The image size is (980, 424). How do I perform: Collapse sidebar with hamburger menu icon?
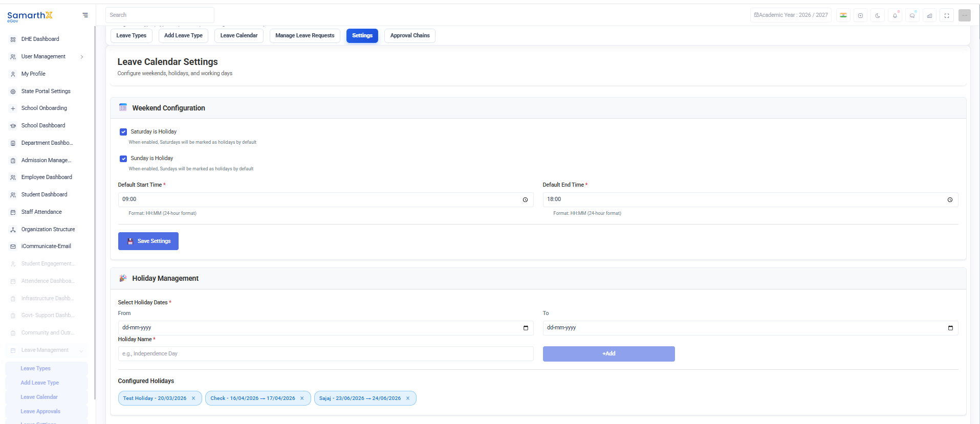pos(85,15)
